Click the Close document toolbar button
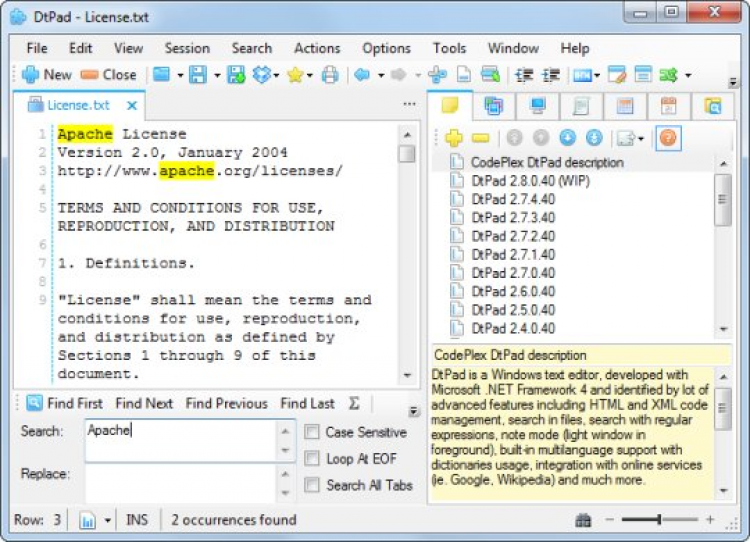 [x=108, y=75]
